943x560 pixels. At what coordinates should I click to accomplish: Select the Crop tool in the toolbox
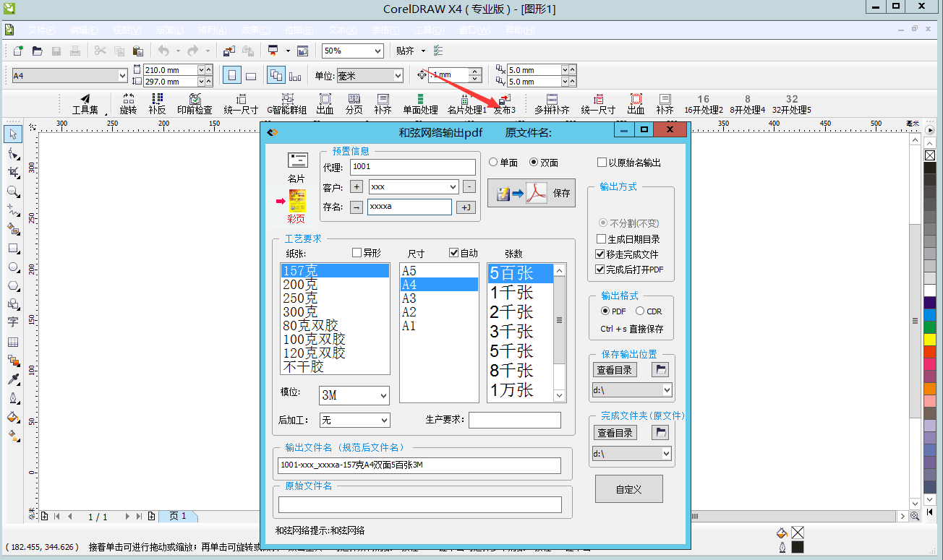coord(13,172)
